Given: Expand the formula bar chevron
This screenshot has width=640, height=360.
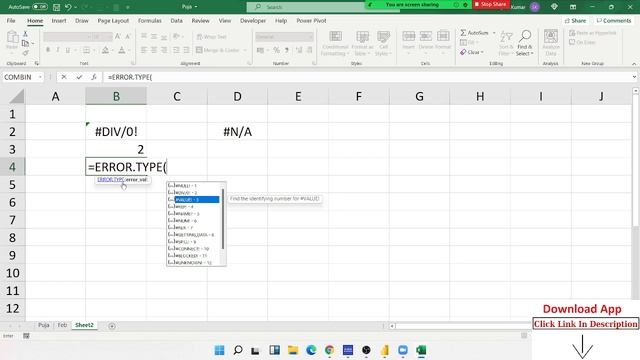Looking at the screenshot, I should pos(634,77).
